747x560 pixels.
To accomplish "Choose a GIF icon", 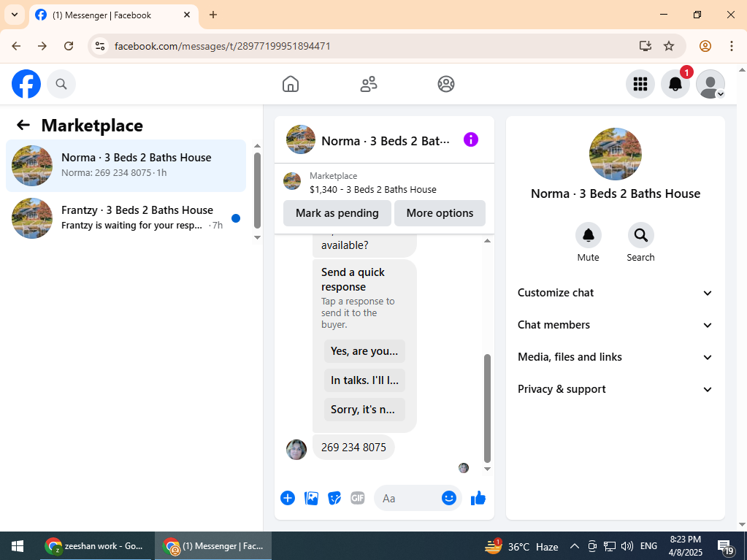I will click(x=358, y=498).
